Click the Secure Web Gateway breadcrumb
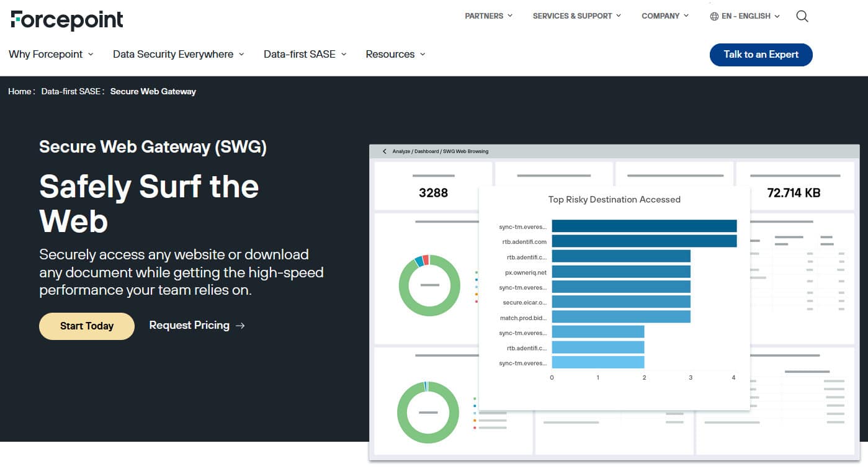 tap(153, 91)
